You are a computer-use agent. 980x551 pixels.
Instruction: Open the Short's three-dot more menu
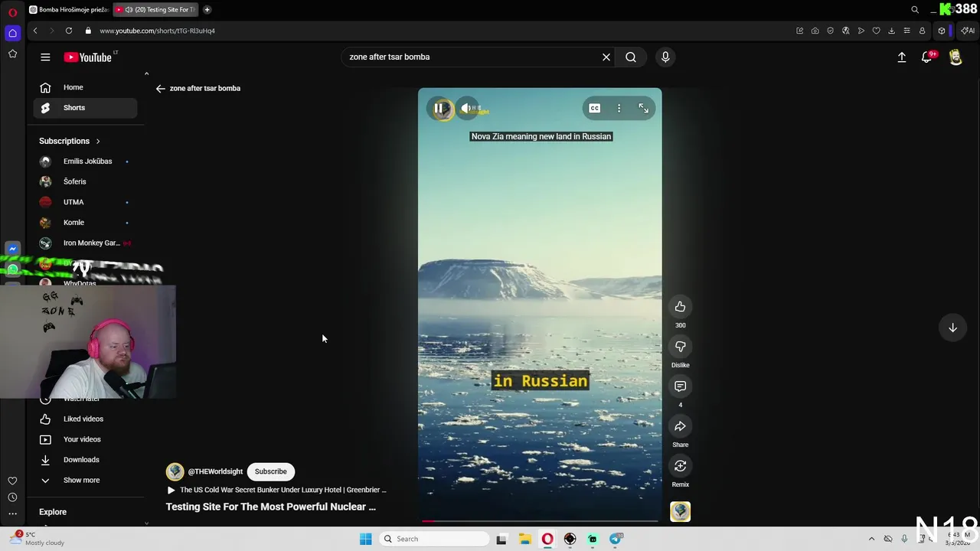pyautogui.click(x=619, y=109)
